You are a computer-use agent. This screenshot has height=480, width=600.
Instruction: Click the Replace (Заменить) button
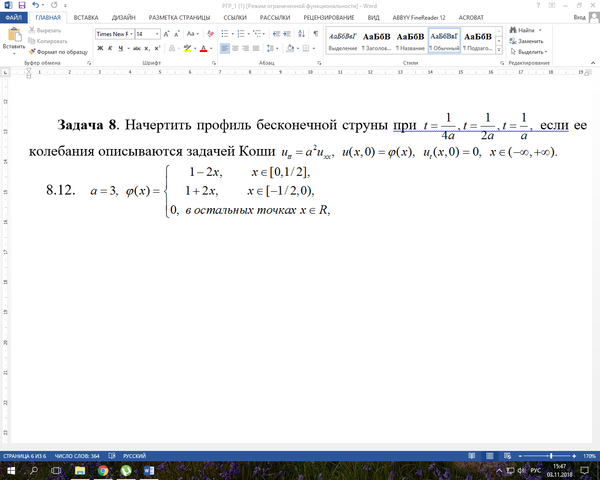[x=528, y=41]
